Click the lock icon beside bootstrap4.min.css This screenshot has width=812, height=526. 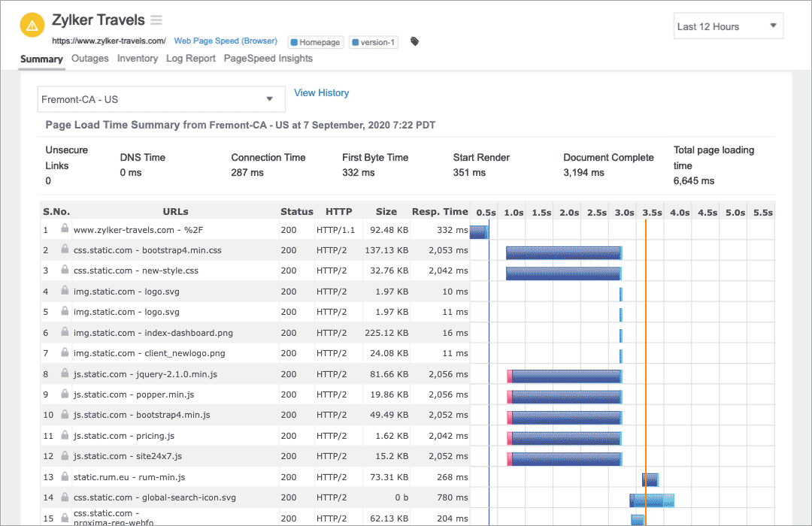(x=63, y=250)
